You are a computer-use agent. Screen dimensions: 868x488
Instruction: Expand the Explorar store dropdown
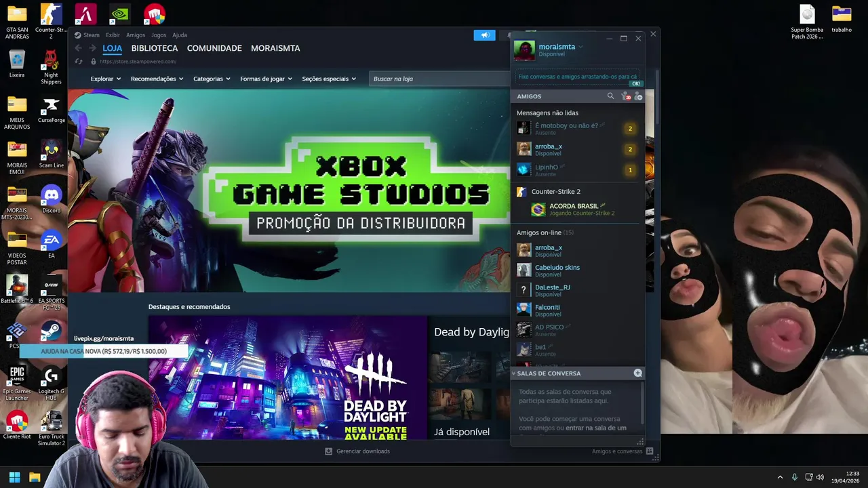[x=106, y=79]
